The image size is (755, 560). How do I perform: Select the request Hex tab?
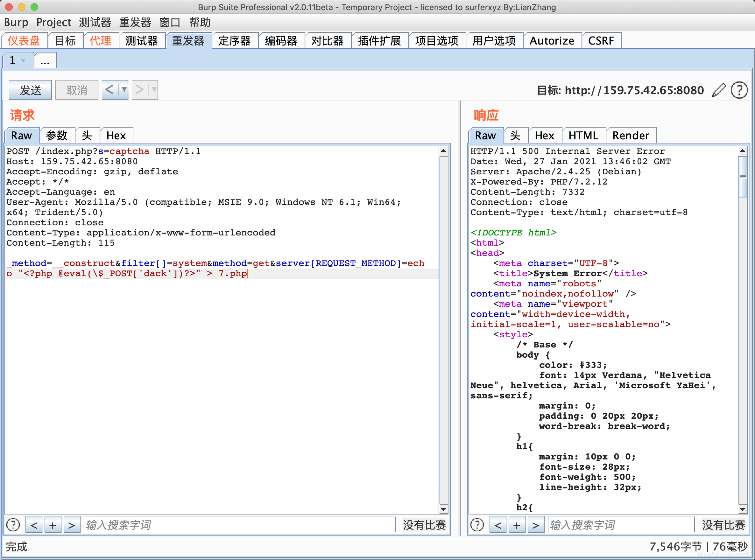coord(116,136)
